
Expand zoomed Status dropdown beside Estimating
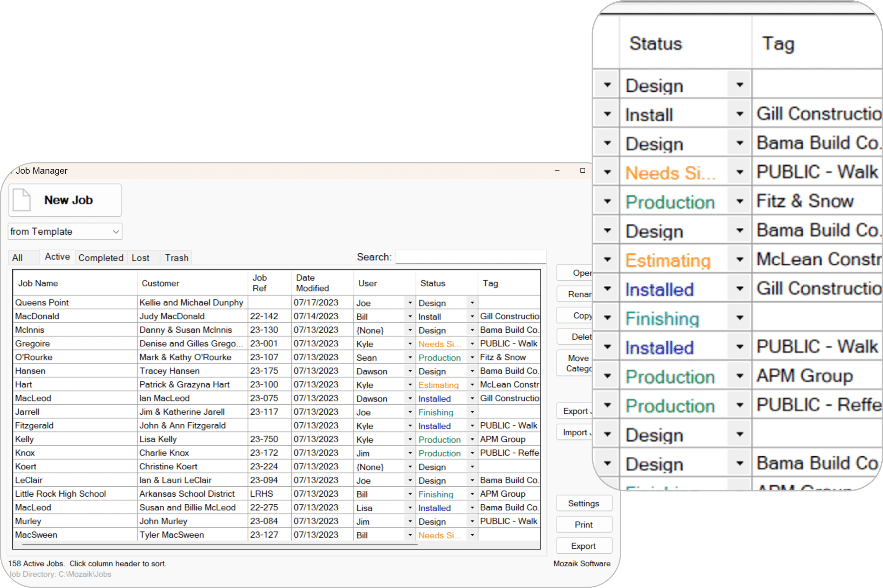[x=740, y=259]
